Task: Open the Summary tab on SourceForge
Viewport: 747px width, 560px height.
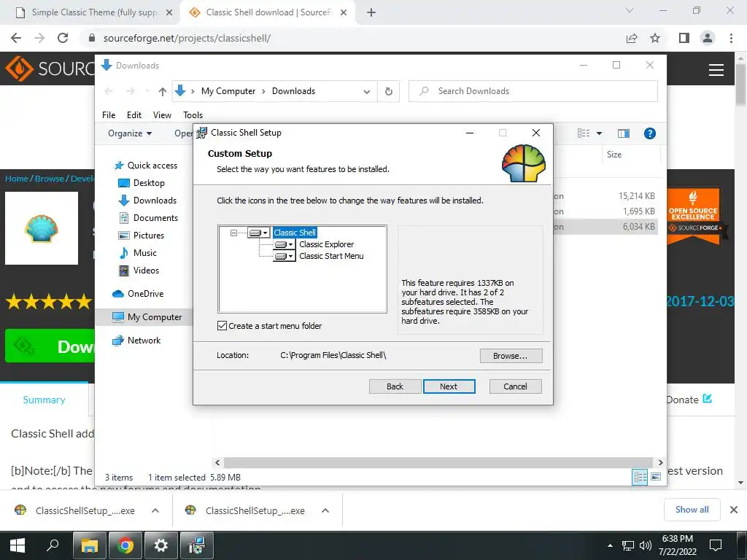Action: (x=44, y=400)
